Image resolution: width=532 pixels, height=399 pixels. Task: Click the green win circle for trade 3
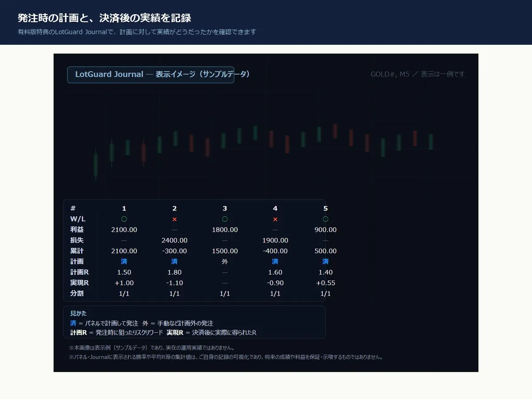pos(225,219)
